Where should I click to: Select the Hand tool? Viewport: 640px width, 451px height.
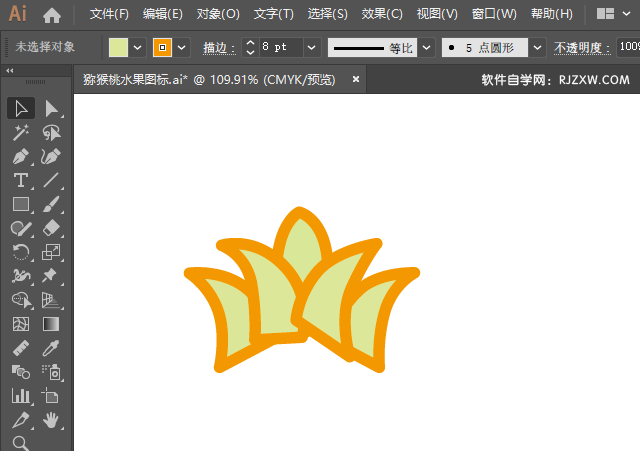[51, 420]
